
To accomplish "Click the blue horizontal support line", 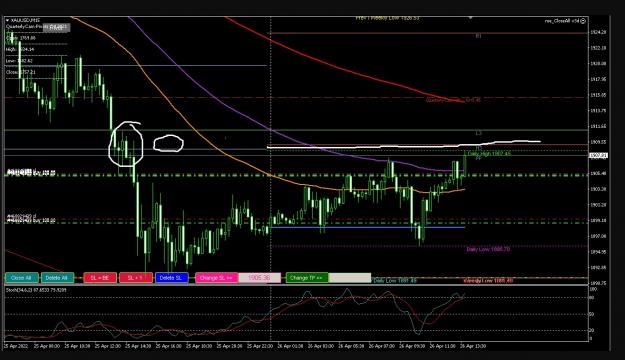I will (368, 227).
